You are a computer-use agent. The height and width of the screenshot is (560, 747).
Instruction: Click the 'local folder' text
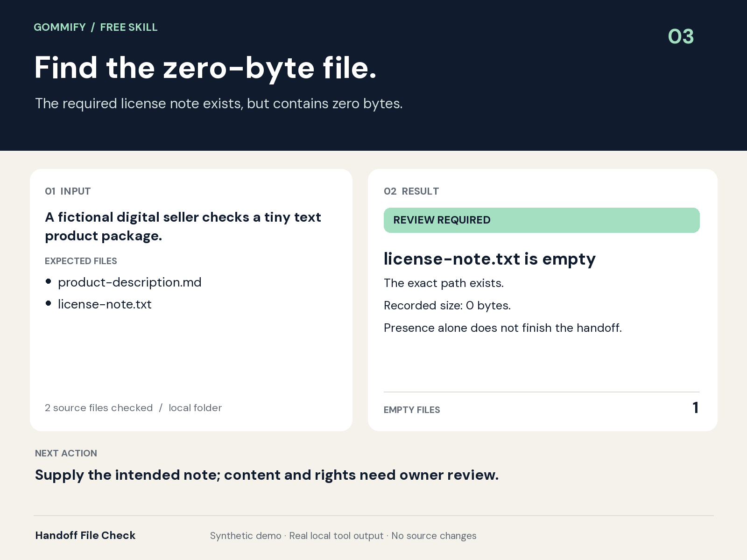point(195,408)
